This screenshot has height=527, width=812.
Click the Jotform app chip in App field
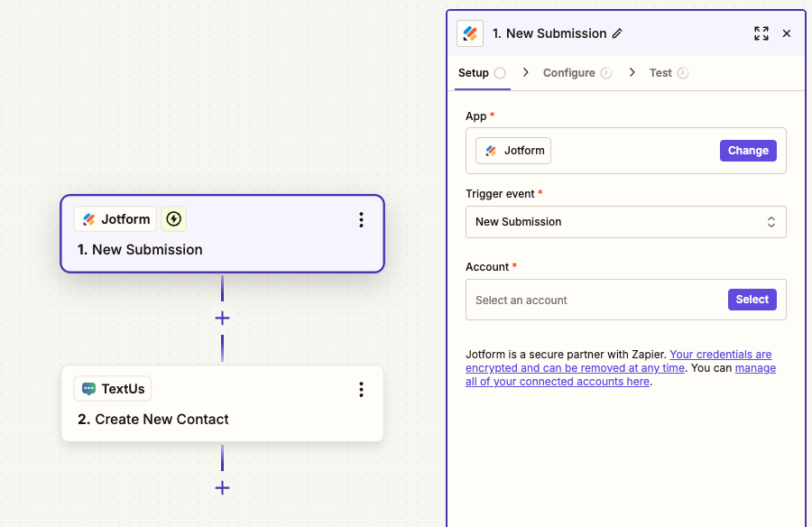pos(513,151)
